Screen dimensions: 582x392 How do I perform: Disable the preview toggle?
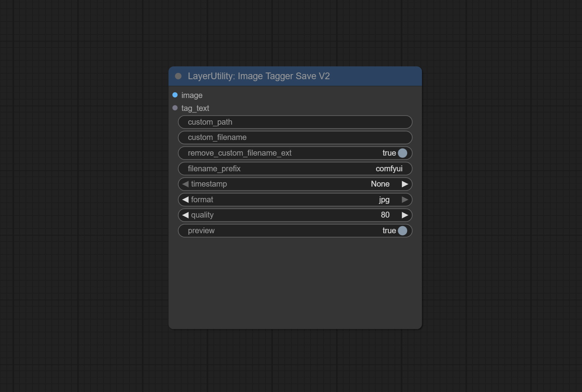point(402,231)
